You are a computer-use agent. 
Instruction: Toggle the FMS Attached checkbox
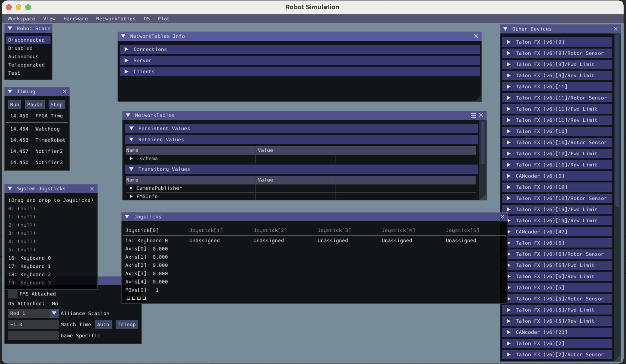pyautogui.click(x=13, y=294)
